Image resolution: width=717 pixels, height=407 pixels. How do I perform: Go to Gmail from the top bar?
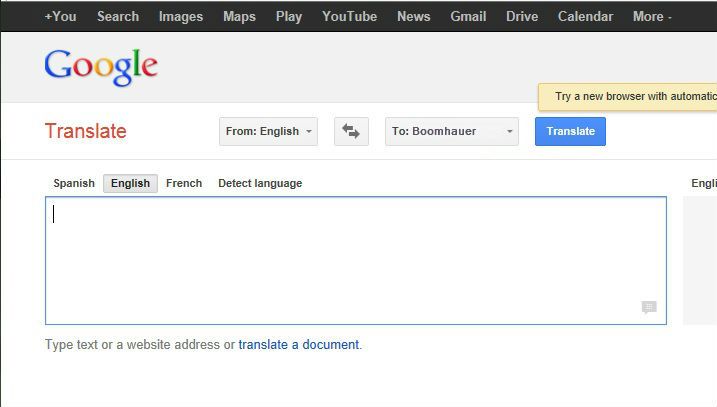click(x=468, y=16)
